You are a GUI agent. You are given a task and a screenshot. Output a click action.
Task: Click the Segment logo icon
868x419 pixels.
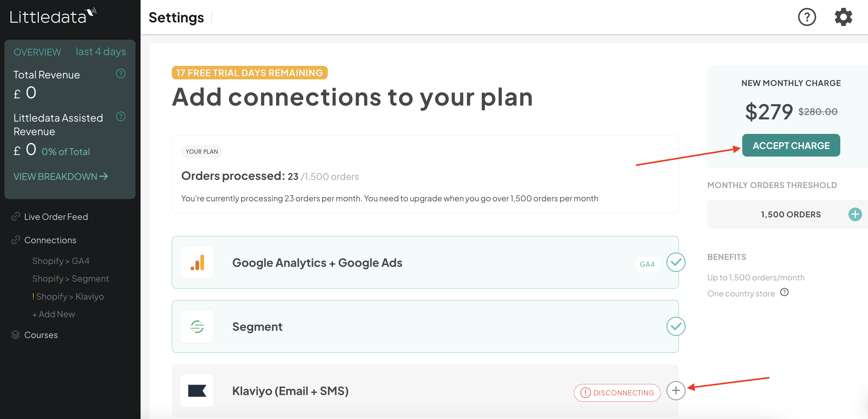[197, 326]
